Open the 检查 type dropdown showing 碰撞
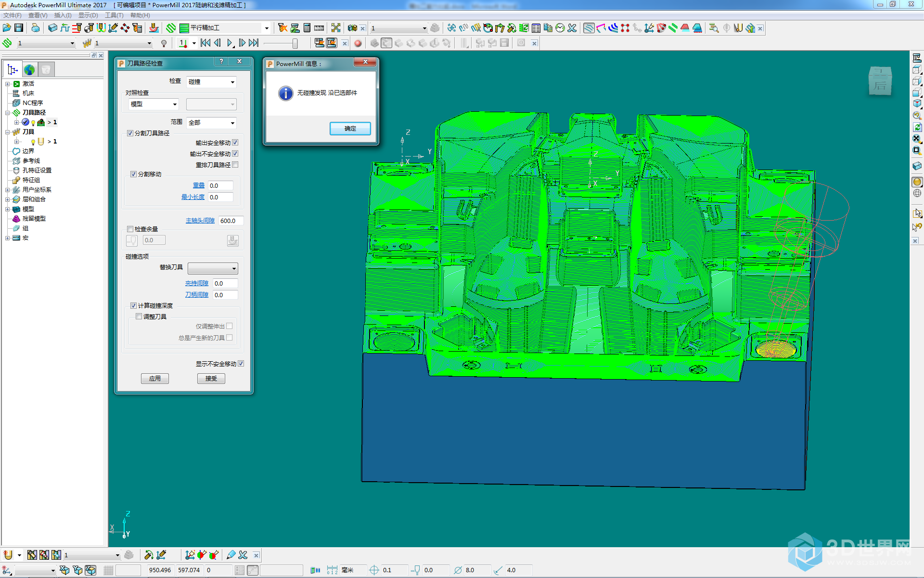The image size is (924, 578). click(211, 82)
